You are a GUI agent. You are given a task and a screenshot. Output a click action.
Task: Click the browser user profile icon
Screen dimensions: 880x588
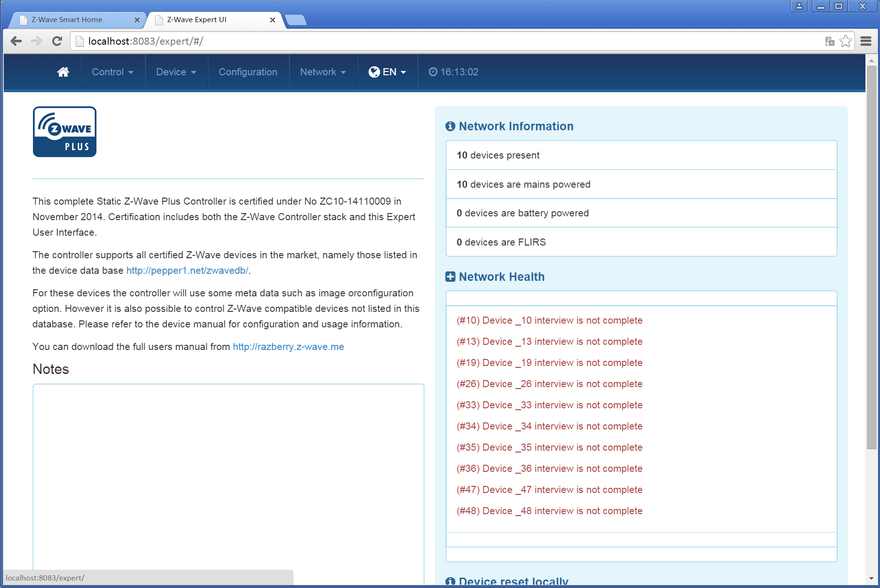pyautogui.click(x=799, y=6)
